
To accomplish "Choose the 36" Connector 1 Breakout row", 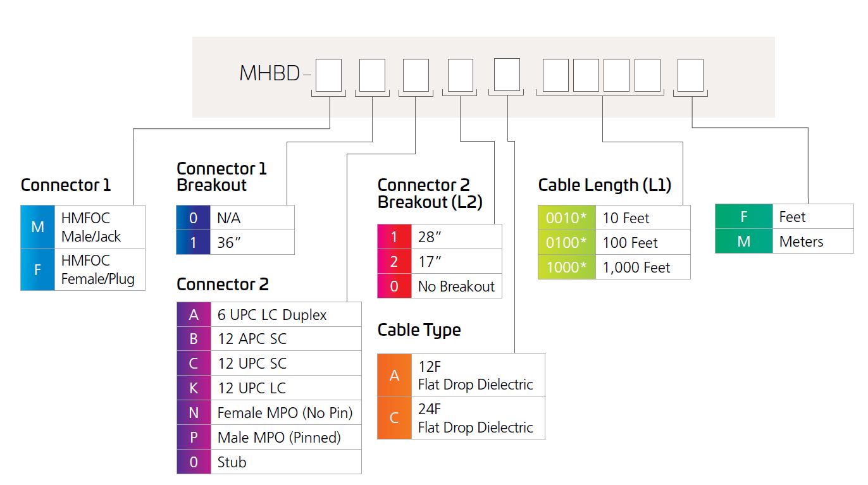I will 235,242.
